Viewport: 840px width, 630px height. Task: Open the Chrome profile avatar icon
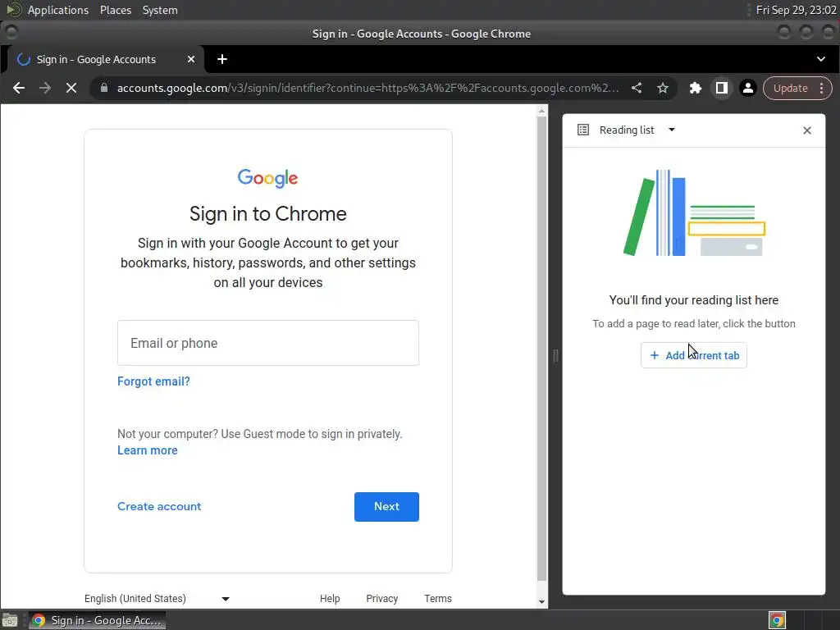tap(748, 88)
